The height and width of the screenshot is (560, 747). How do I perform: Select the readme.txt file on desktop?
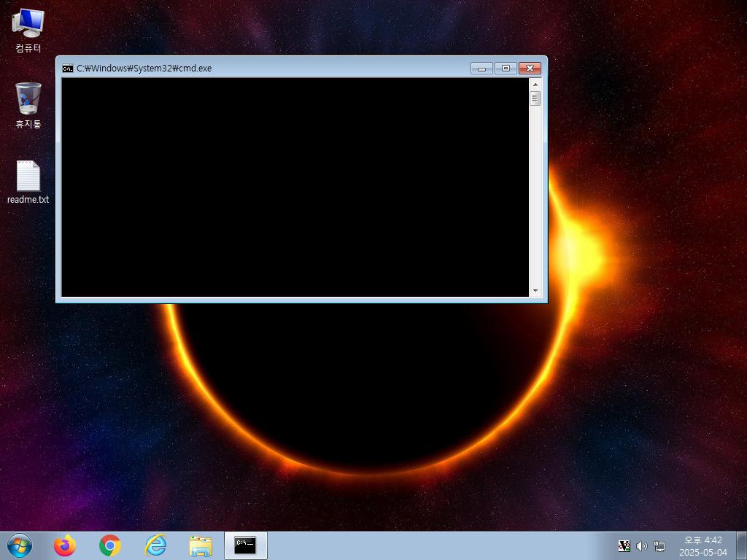click(x=28, y=182)
